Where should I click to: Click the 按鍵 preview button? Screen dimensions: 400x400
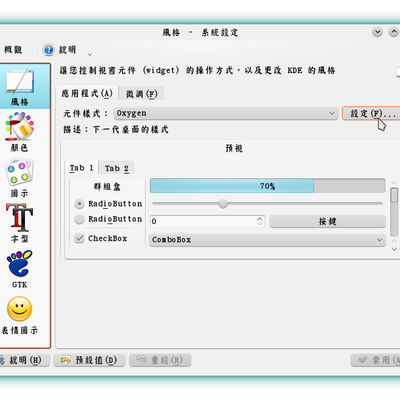[327, 221]
